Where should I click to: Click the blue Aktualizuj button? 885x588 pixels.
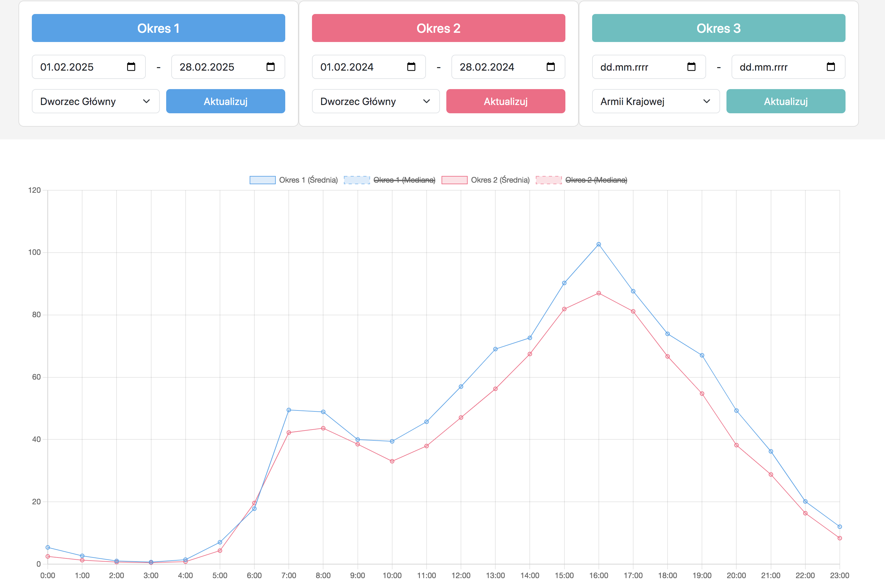[225, 101]
